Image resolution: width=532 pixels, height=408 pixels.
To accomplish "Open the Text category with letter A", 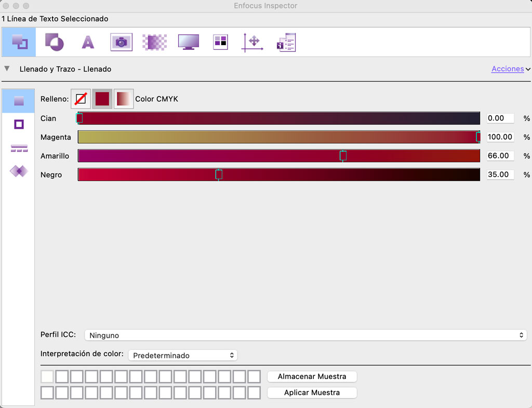I will (88, 43).
